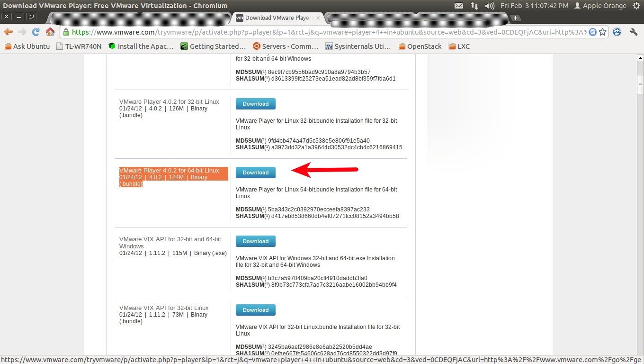Click SHA1SUM value starting d417eb8538660db4

pyautogui.click(x=335, y=216)
